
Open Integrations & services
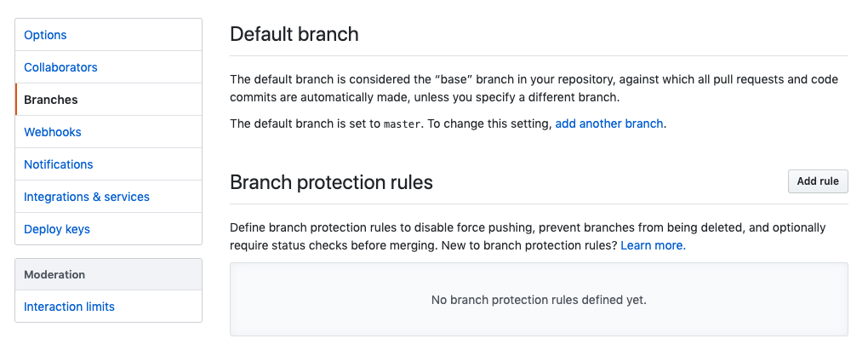pyautogui.click(x=87, y=197)
